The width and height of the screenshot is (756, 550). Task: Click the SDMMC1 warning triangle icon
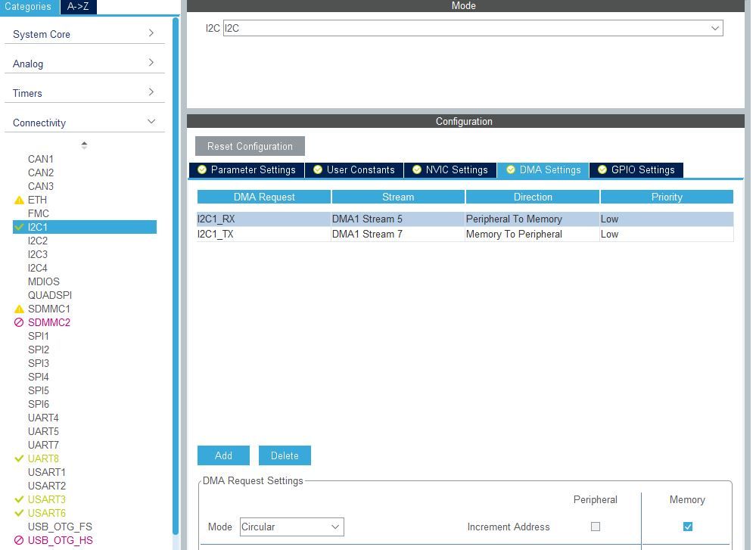pyautogui.click(x=19, y=309)
